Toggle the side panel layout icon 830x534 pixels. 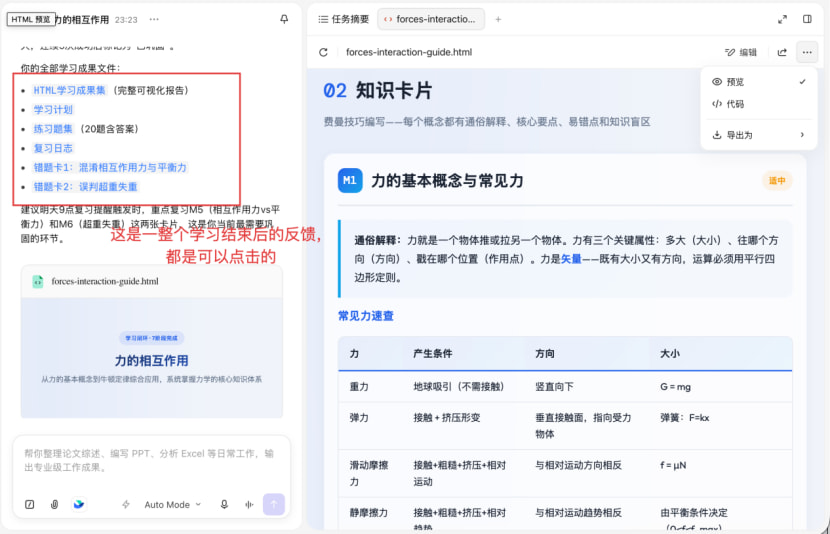tap(807, 19)
